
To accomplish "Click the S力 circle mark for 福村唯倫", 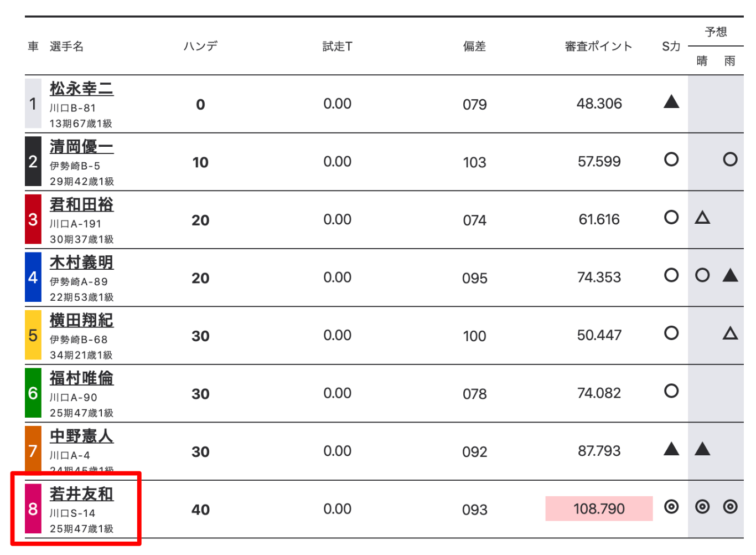I will coord(671,391).
